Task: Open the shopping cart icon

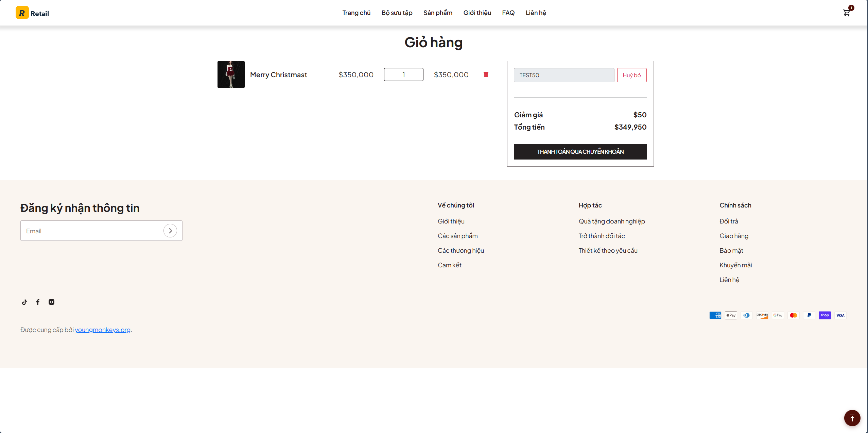Action: click(846, 13)
